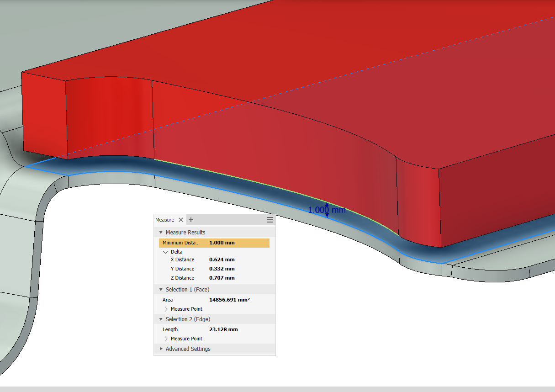Switch to the Measure tab

click(x=164, y=219)
